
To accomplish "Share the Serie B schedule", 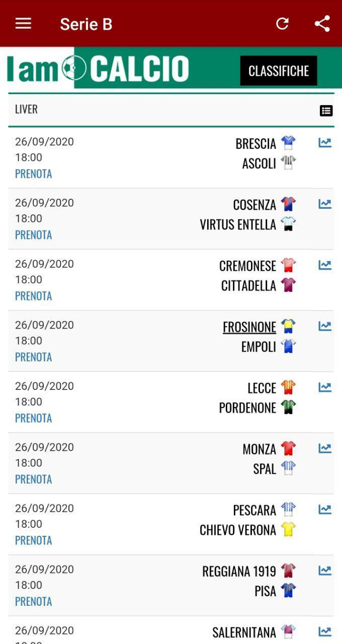I will tap(321, 23).
